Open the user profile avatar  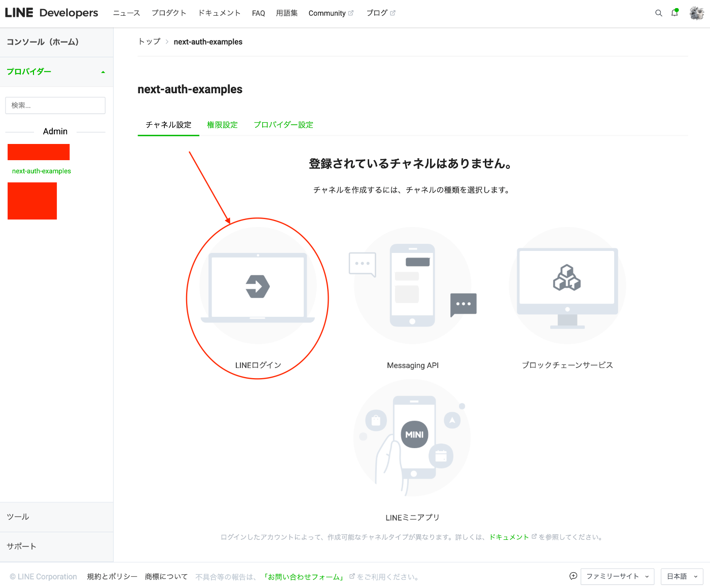tap(697, 13)
